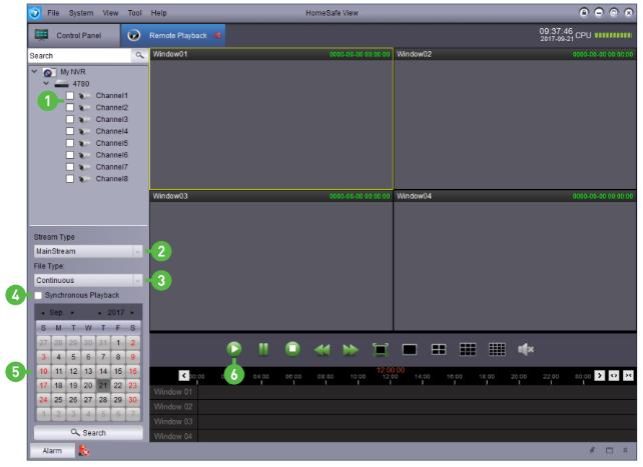
Task: Pause the playback
Action: pos(264,350)
